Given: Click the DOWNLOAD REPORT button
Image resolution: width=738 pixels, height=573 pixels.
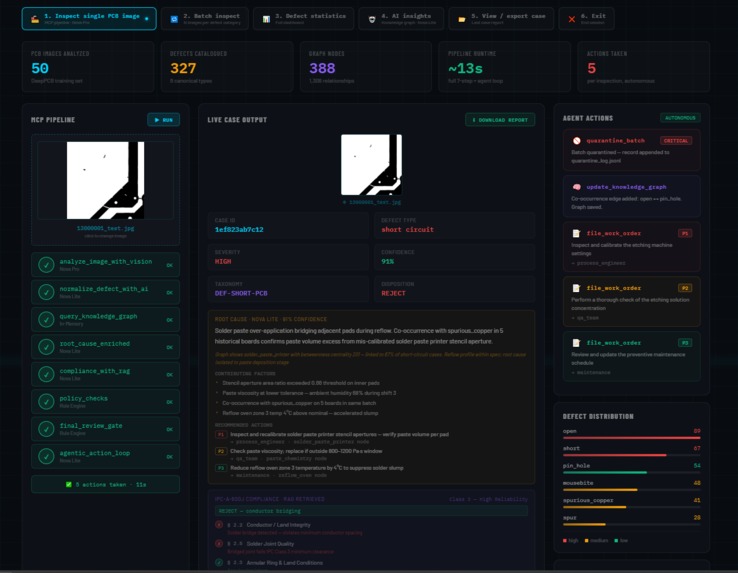Looking at the screenshot, I should point(500,120).
